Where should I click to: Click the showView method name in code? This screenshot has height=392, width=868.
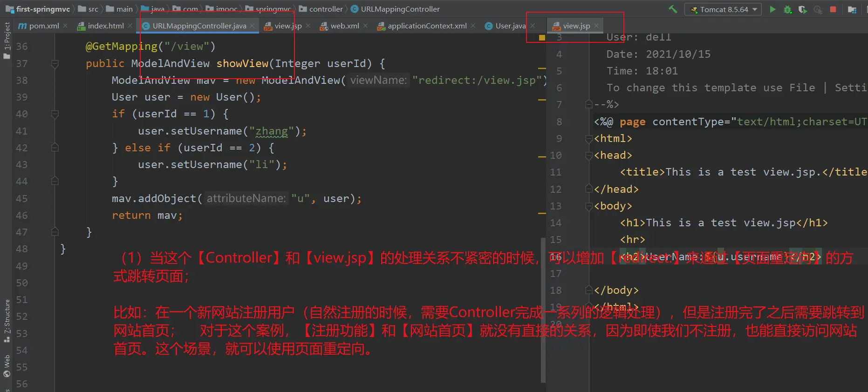coord(242,63)
